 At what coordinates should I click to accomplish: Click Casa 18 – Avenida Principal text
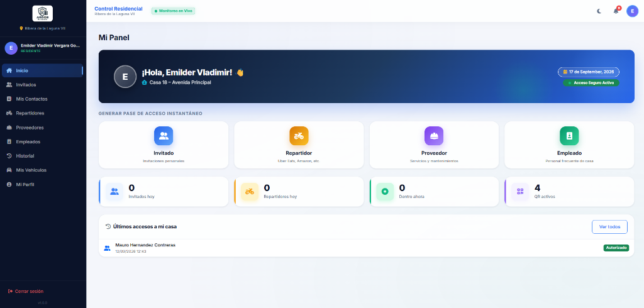click(x=180, y=82)
